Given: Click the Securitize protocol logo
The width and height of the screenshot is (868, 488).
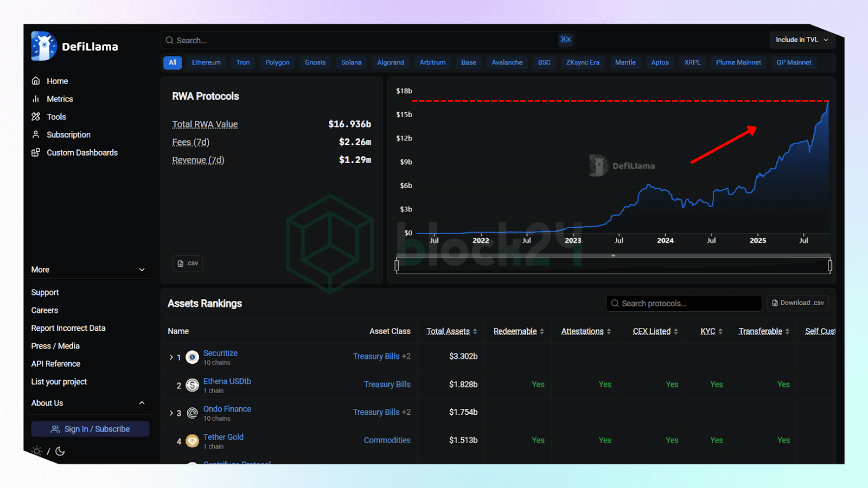Looking at the screenshot, I should click(192, 357).
